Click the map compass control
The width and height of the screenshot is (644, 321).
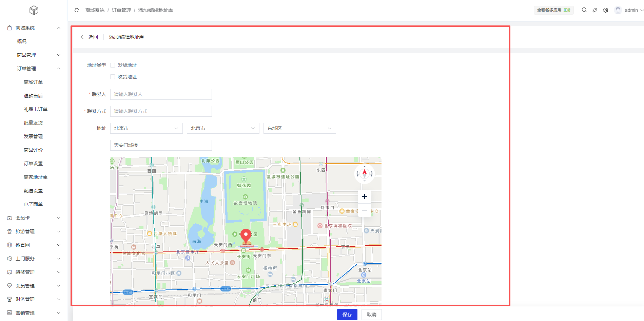365,174
